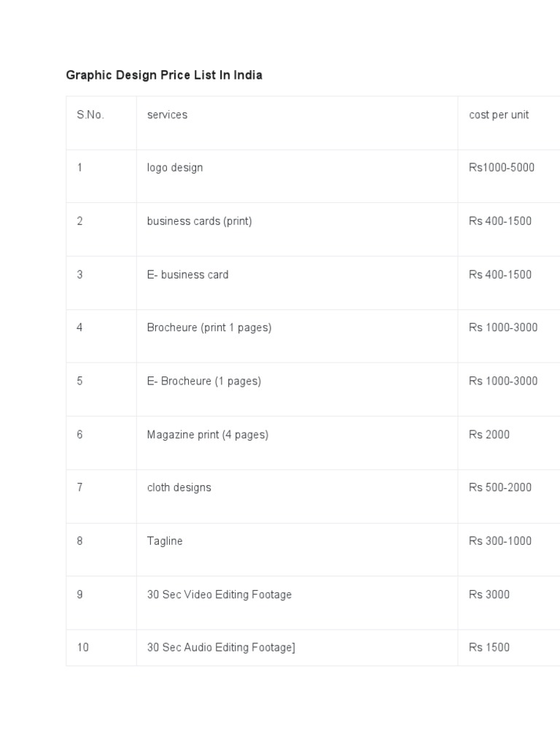Select the "Magazine print (4 pages)" cell

(x=208, y=435)
